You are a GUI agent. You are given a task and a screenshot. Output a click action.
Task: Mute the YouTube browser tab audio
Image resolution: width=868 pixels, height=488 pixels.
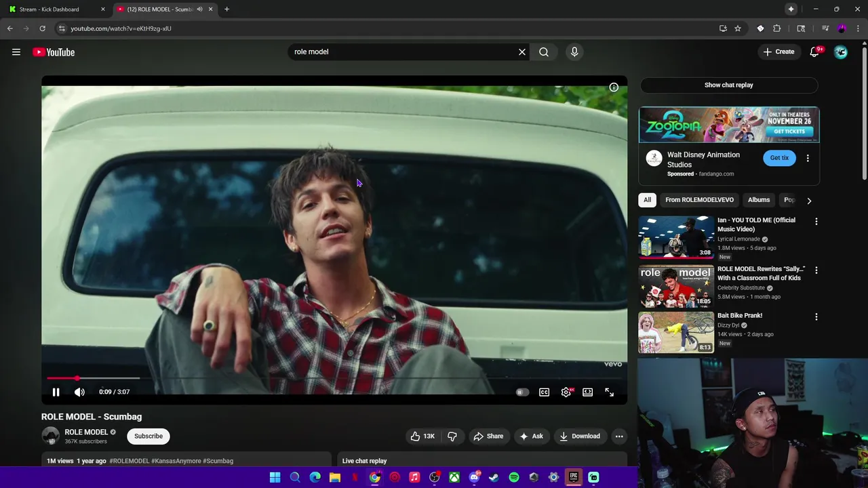tap(199, 9)
